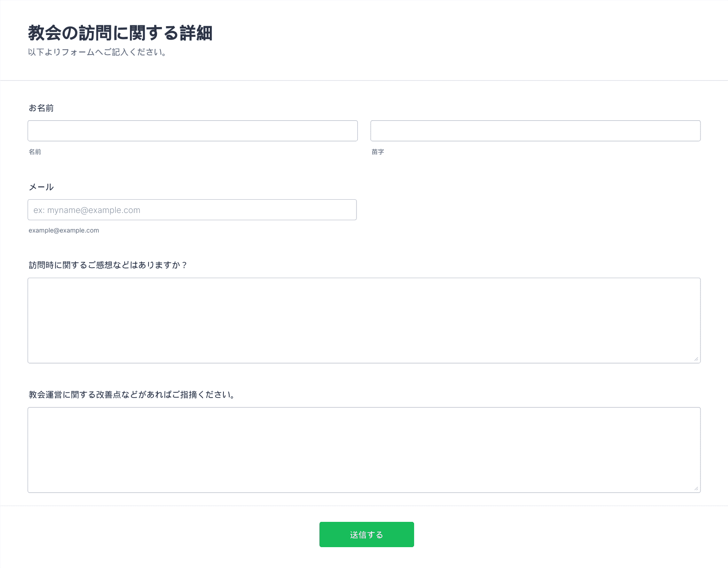Grab resize handle of the 改善点 textarea

tap(696, 488)
